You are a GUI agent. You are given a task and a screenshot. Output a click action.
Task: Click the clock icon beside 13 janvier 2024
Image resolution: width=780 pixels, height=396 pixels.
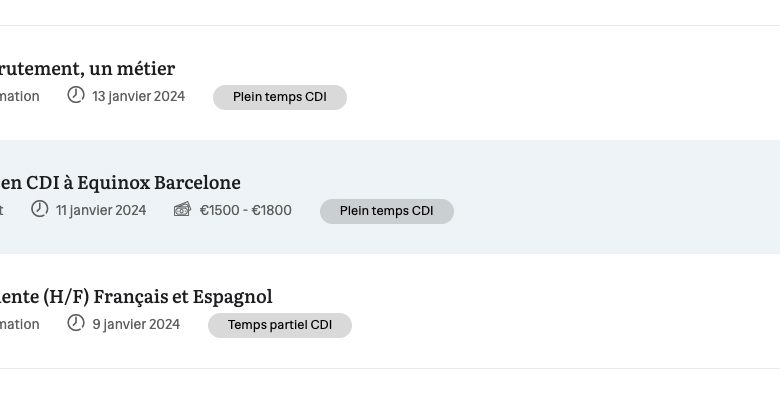click(76, 95)
